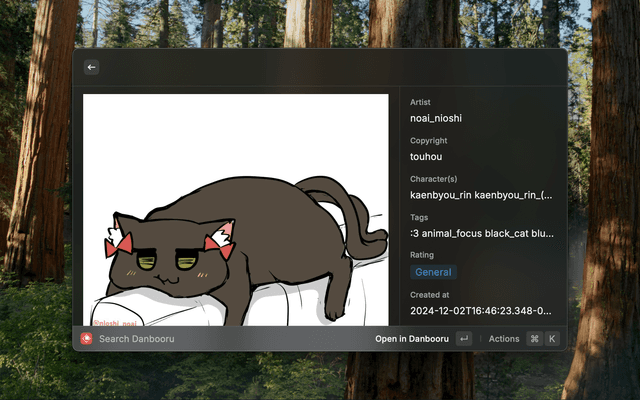Select the touhou copyright value
Screen dimensions: 640x400
(x=426, y=157)
